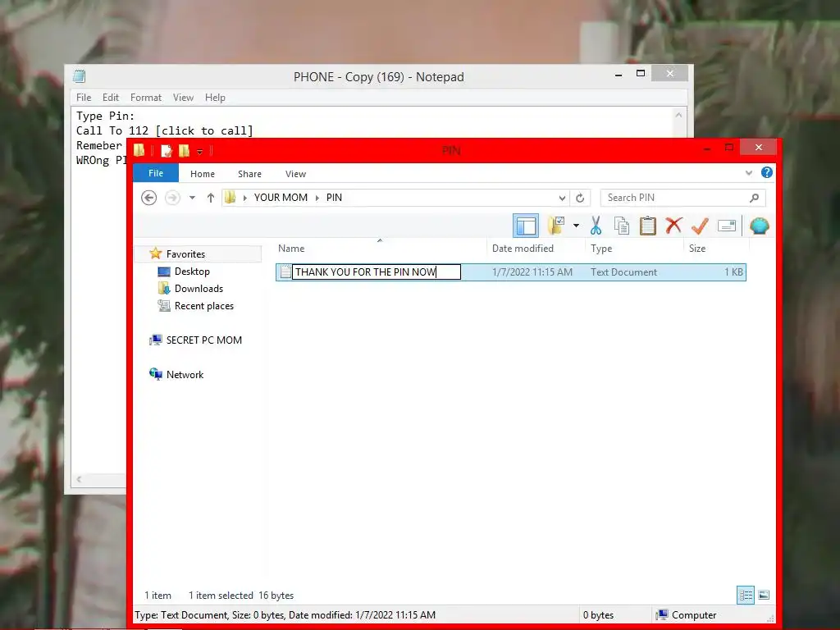Viewport: 840px width, 630px height.
Task: Expand the ribbon with the chevron
Action: click(x=749, y=172)
